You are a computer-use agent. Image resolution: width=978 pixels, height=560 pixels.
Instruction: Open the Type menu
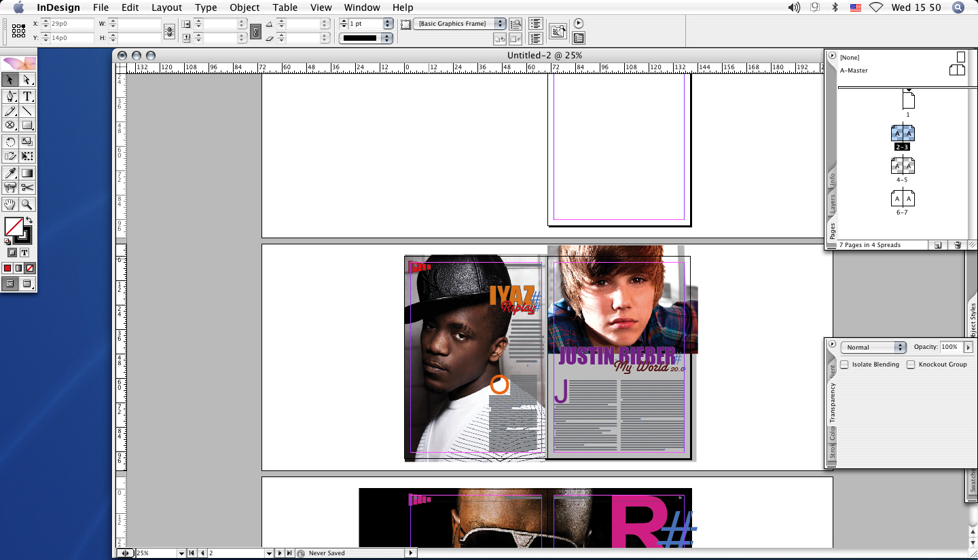pyautogui.click(x=206, y=7)
